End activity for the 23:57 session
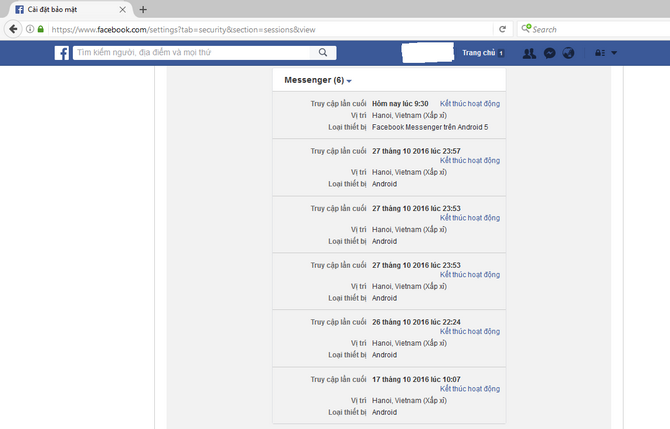Viewport: 670px width, 429px height. pyautogui.click(x=469, y=160)
